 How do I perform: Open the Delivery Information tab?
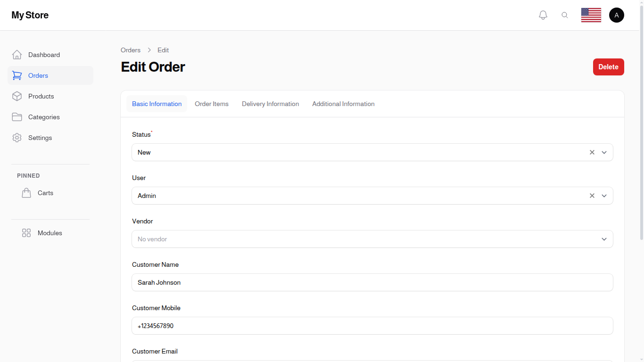(270, 104)
